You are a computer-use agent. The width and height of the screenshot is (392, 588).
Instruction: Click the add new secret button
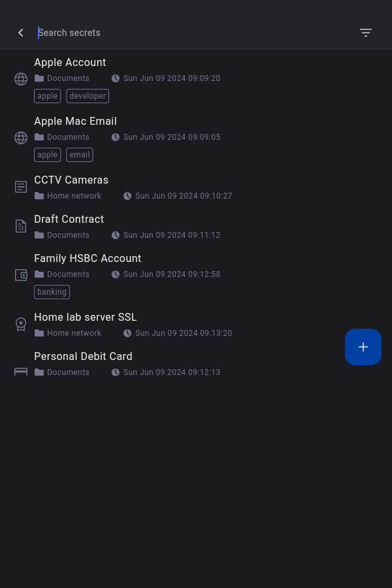coord(363,347)
